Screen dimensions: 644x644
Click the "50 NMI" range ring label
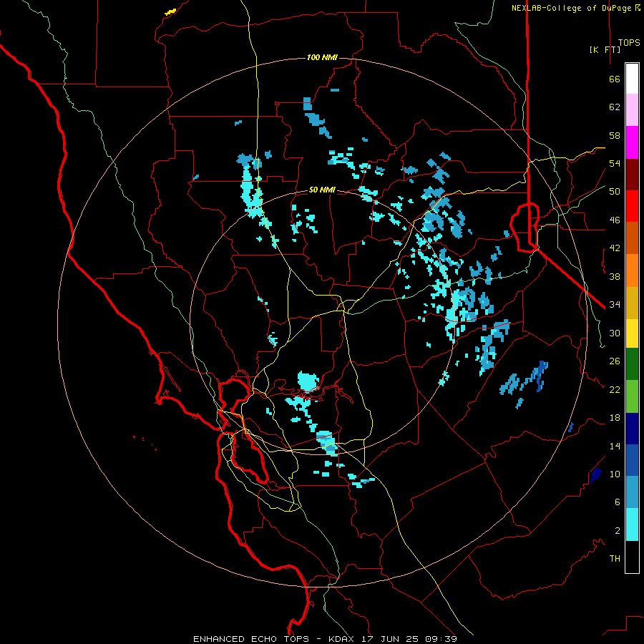[322, 190]
